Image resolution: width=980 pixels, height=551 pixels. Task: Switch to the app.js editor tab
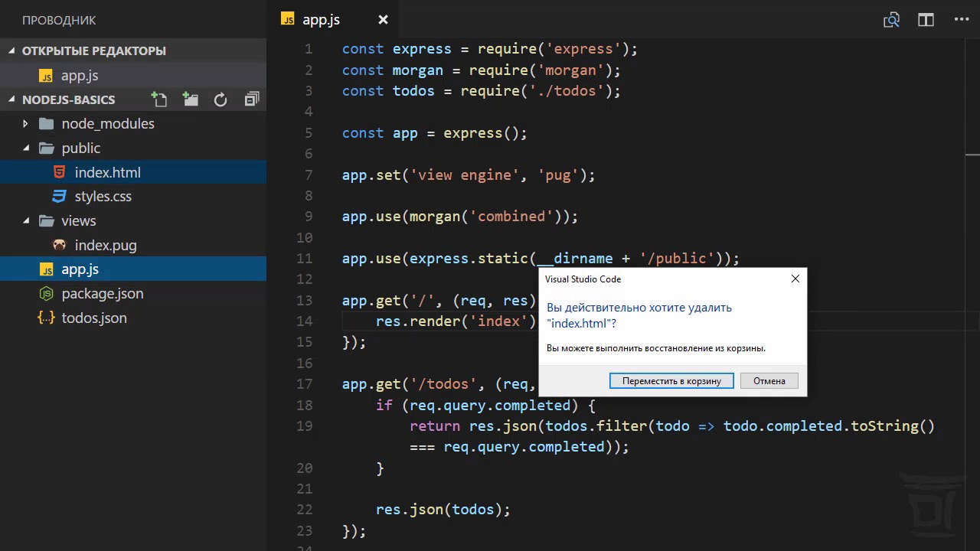click(321, 20)
